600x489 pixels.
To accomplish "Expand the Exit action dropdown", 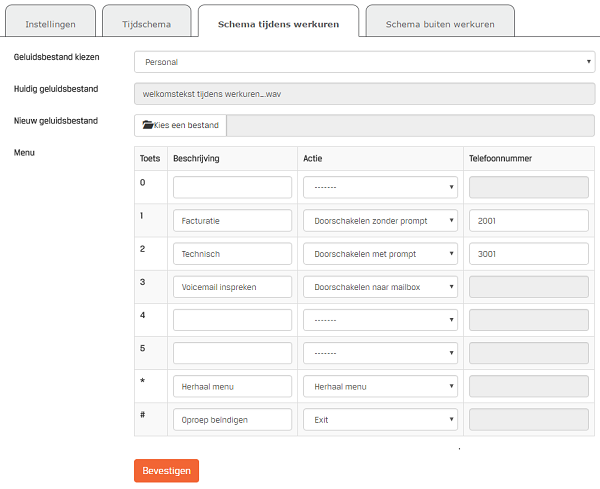I will [380, 419].
